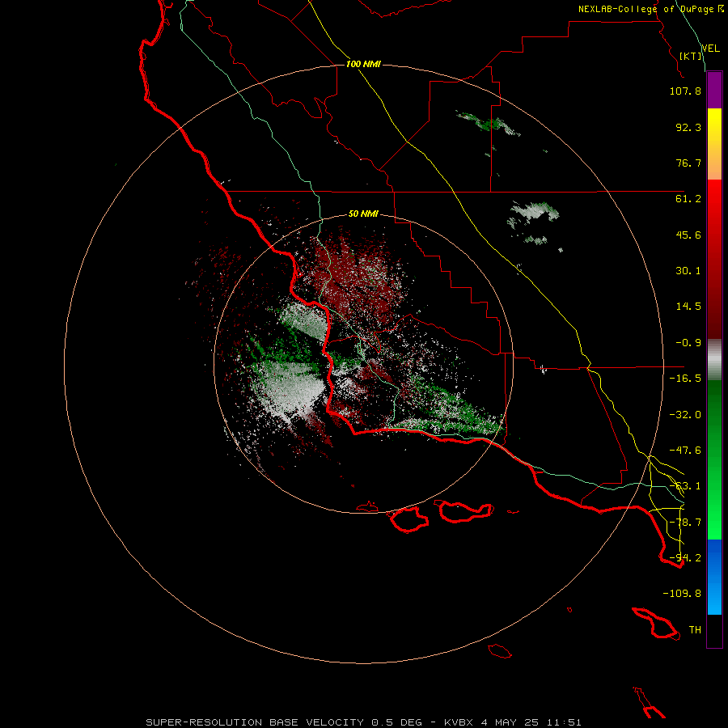This screenshot has height=728, width=728.
Task: Pick the blue segment of the velocity scale
Action: pos(714,577)
